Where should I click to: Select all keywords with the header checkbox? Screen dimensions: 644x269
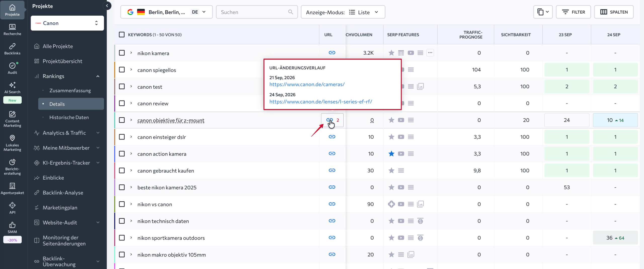click(122, 35)
